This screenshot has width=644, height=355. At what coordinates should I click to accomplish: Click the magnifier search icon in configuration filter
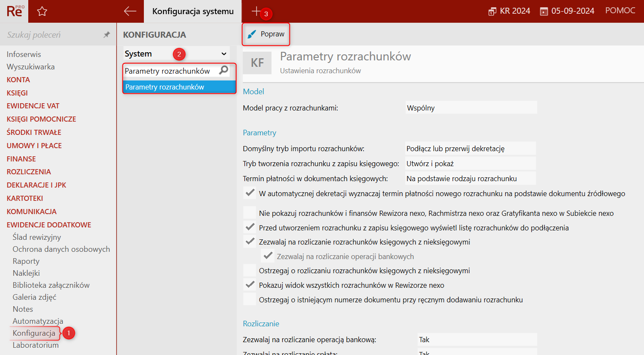224,70
